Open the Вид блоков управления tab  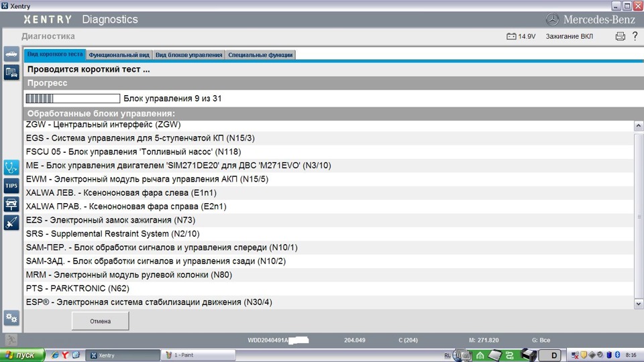(x=189, y=54)
